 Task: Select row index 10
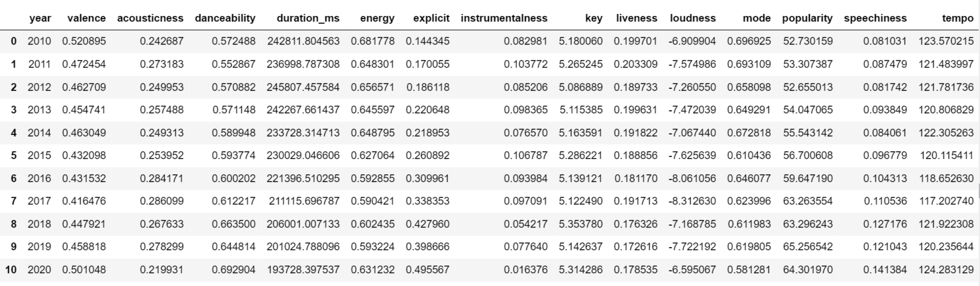pyautogui.click(x=11, y=270)
